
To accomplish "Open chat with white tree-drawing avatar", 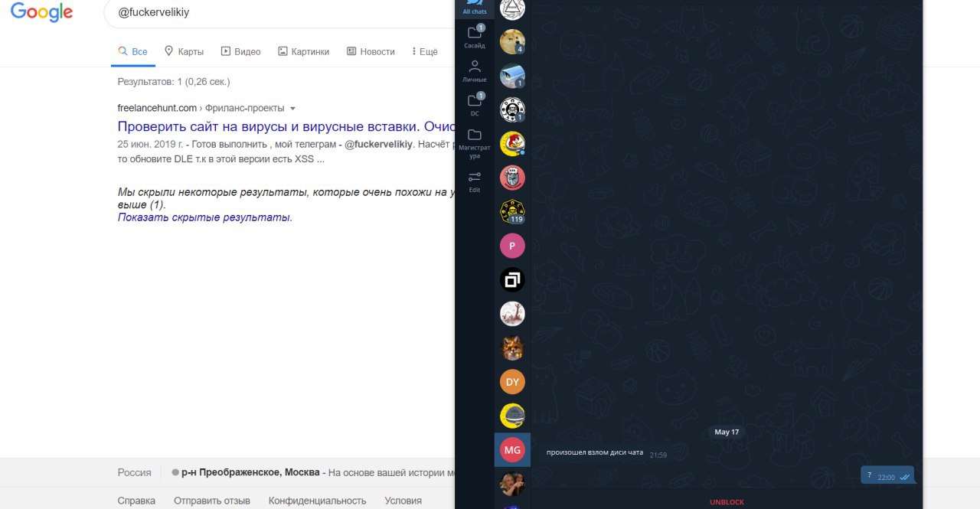I will (x=512, y=314).
